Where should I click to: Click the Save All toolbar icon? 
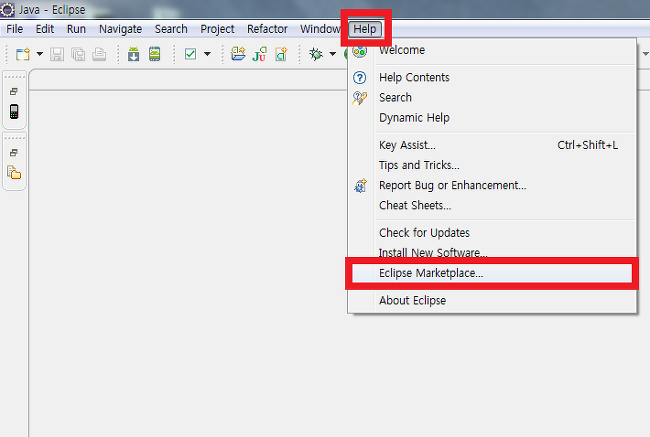[78, 54]
